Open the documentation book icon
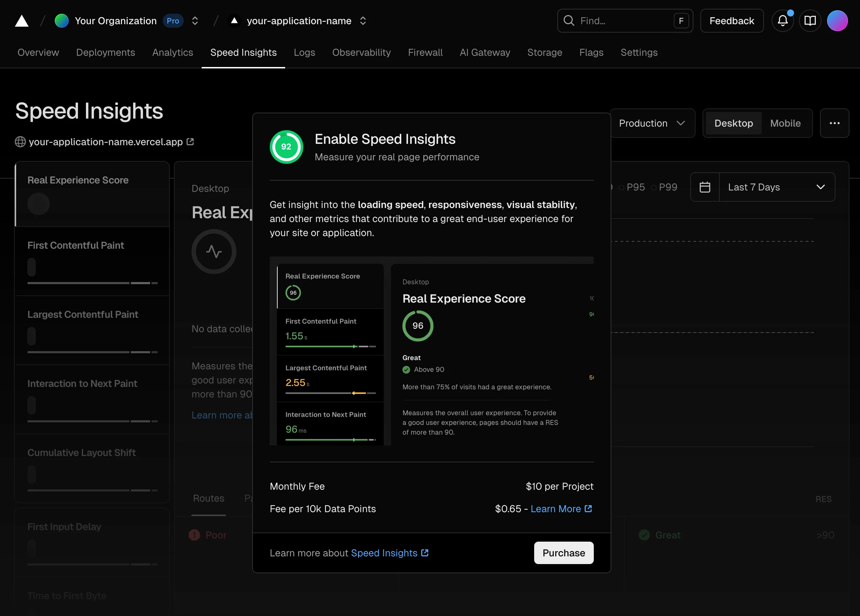This screenshot has height=616, width=860. (x=810, y=21)
